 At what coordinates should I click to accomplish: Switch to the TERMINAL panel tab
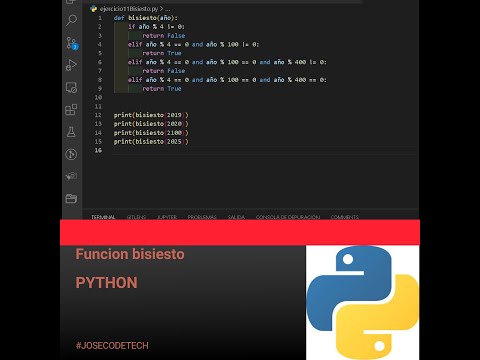[x=103, y=217]
